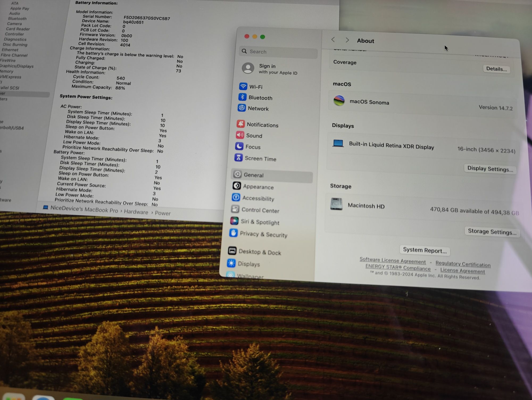Screen dimensions: 532x400
Task: Select Fibre Channel in System Report sidebar
Action: [x=14, y=55]
